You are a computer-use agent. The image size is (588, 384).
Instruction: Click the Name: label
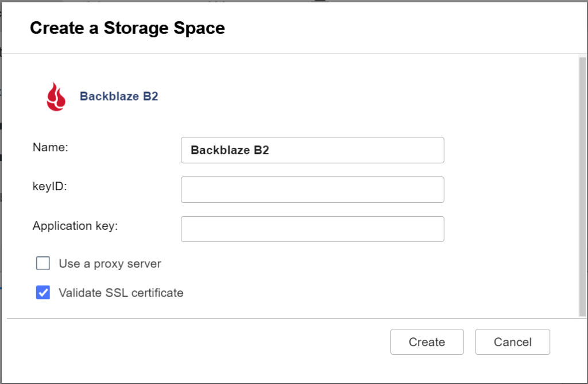point(51,147)
